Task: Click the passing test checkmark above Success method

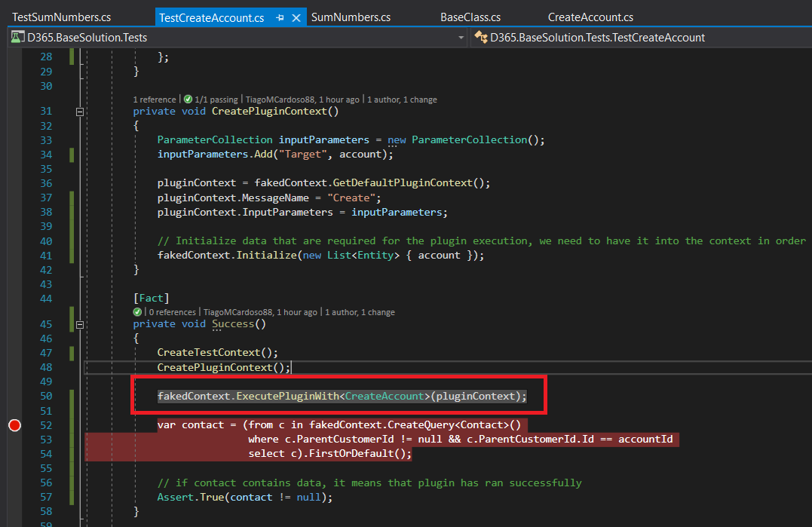Action: 137,312
